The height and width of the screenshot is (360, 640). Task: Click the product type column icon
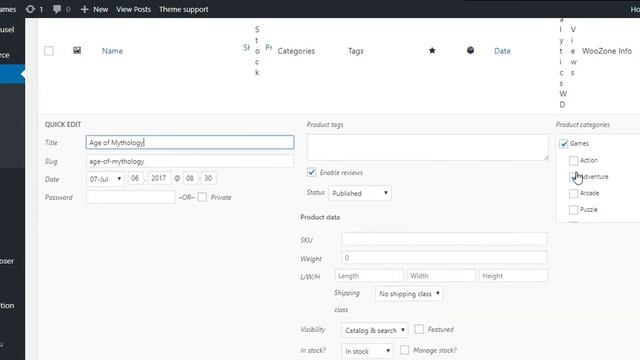(470, 50)
